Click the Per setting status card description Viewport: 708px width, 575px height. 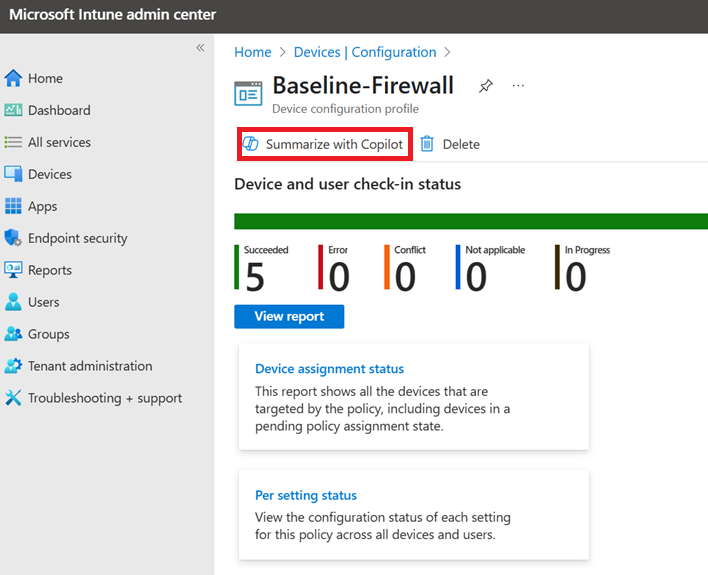point(383,526)
